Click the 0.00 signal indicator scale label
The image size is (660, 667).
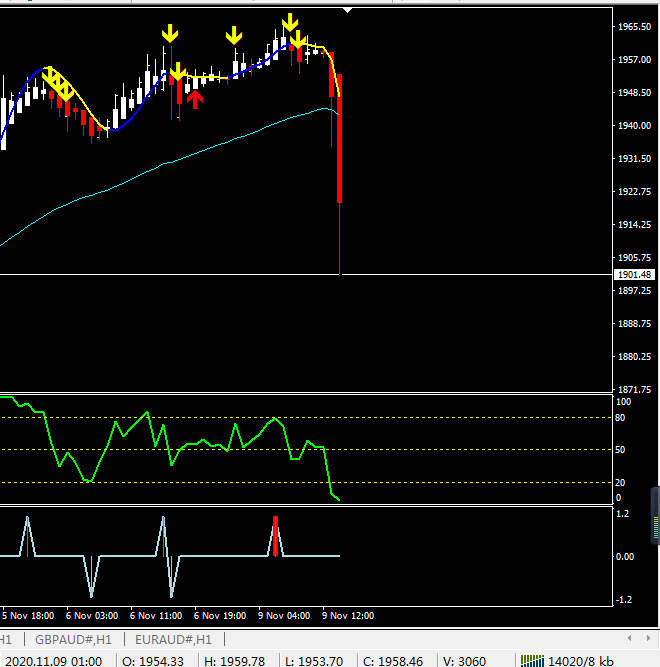[x=625, y=557]
